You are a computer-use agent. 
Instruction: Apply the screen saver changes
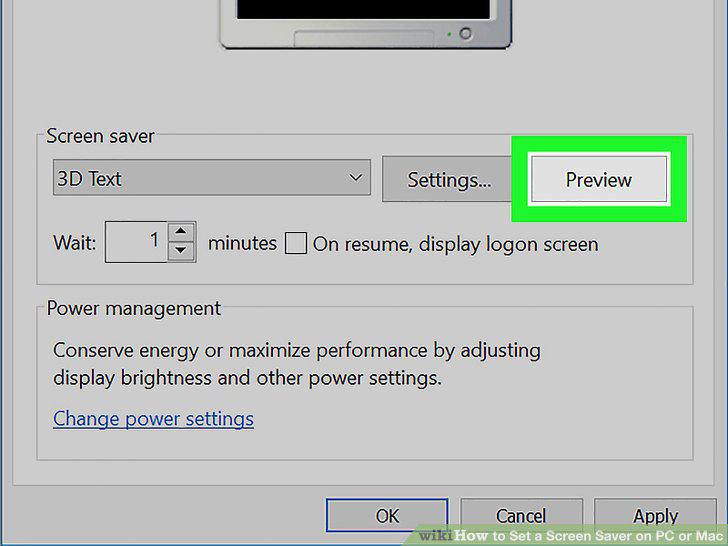[655, 515]
